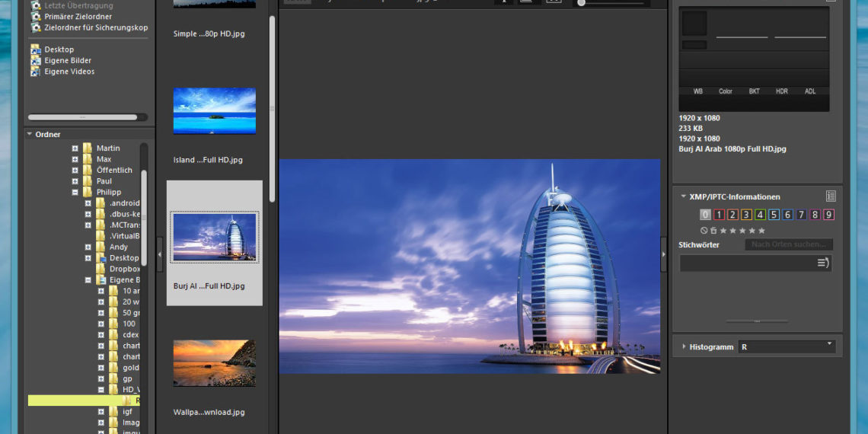Screen dimensions: 868x434
Task: Open the Eigene Videos favorite folder
Action: (x=63, y=72)
